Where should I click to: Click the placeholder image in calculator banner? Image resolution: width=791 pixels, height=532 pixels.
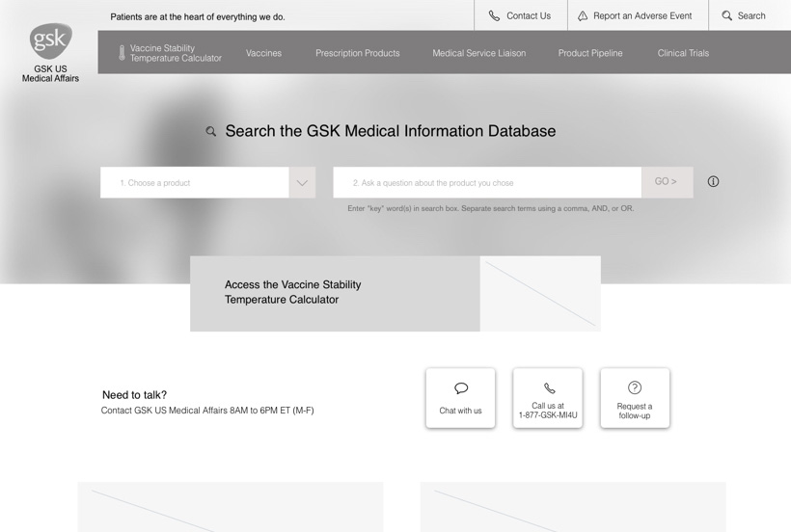coord(540,293)
